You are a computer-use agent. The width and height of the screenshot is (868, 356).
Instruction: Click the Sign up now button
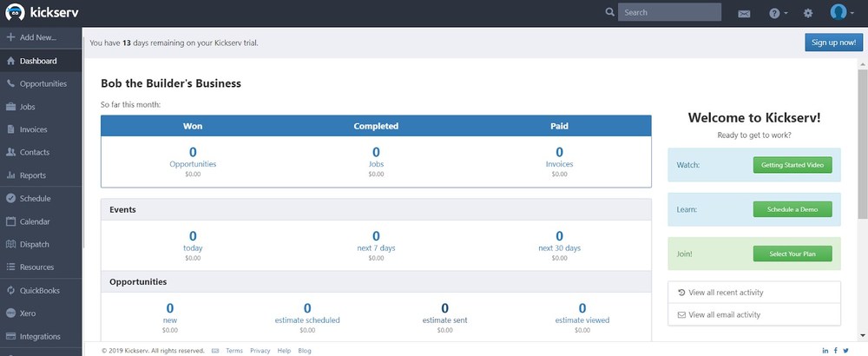(832, 42)
